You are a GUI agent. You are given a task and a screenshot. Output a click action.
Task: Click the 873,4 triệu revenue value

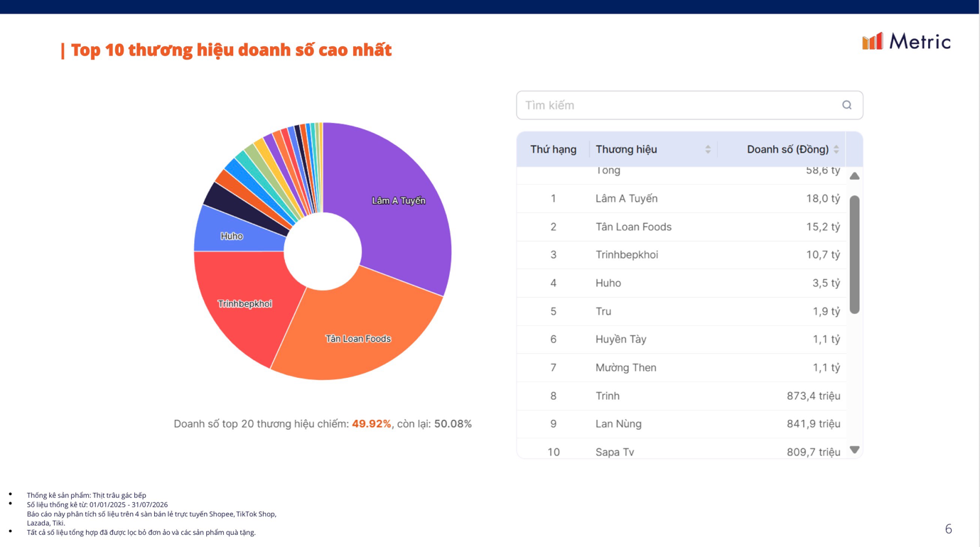coord(813,396)
